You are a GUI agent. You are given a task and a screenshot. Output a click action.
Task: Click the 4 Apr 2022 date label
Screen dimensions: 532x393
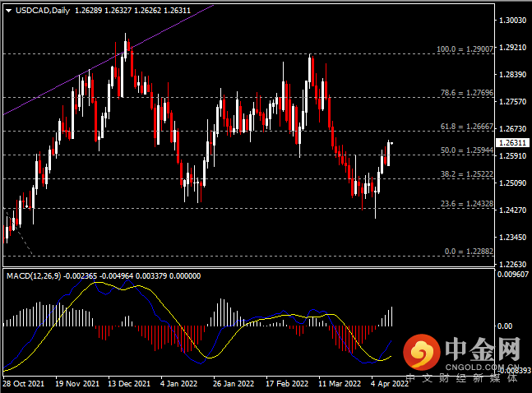click(390, 384)
